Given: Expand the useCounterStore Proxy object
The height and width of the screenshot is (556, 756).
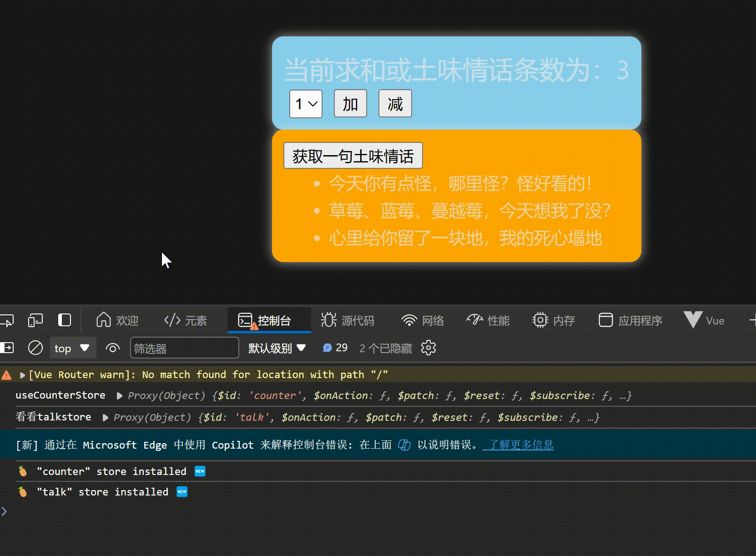Looking at the screenshot, I should pos(120,396).
